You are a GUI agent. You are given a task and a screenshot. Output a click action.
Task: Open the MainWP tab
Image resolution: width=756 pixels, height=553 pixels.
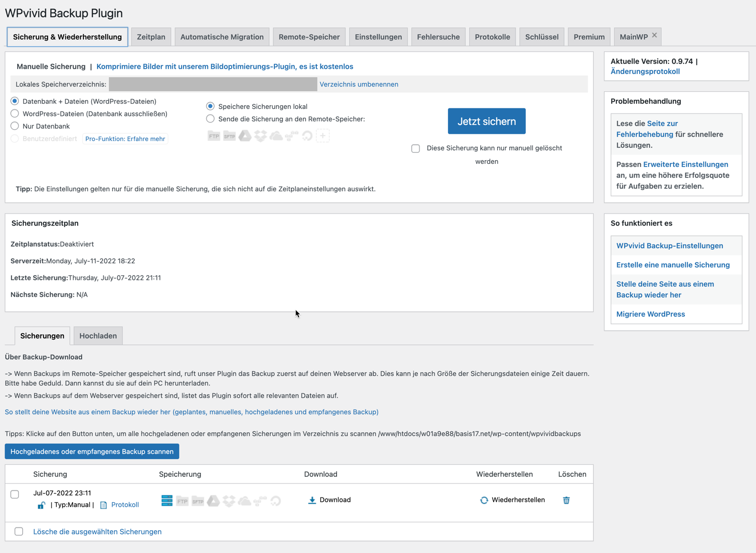[x=634, y=37]
